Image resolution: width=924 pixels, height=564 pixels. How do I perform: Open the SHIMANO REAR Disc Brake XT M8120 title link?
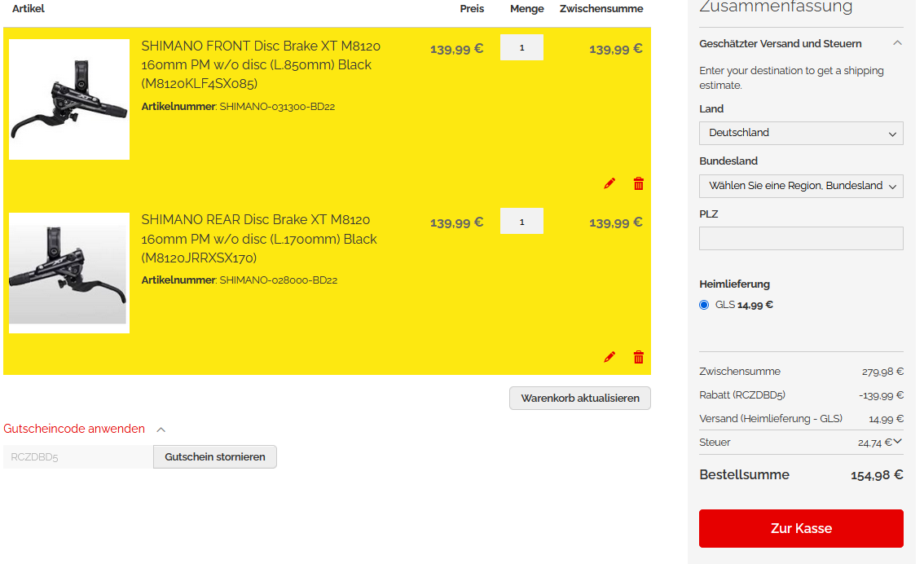pos(258,238)
